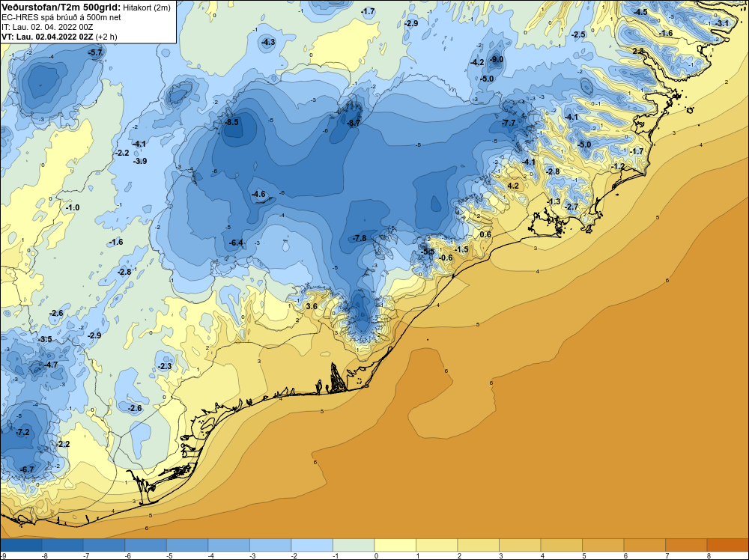Click the -1.5 temperature label
Image resolution: width=749 pixels, height=560 pixels.
(x=461, y=249)
